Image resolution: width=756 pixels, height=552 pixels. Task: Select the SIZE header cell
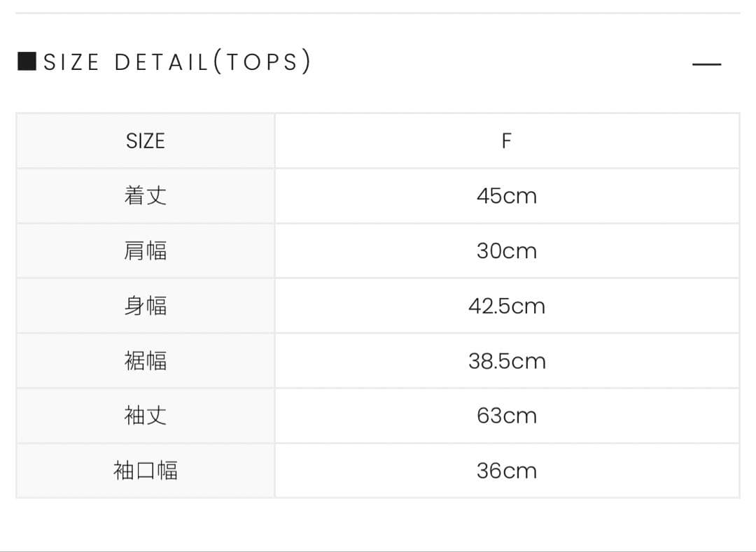coord(145,141)
